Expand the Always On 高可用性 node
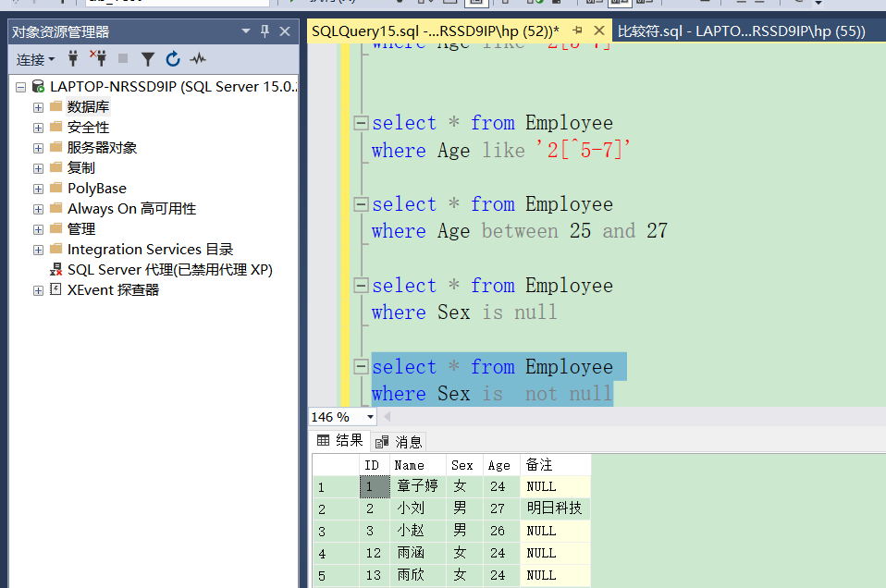 [x=39, y=209]
